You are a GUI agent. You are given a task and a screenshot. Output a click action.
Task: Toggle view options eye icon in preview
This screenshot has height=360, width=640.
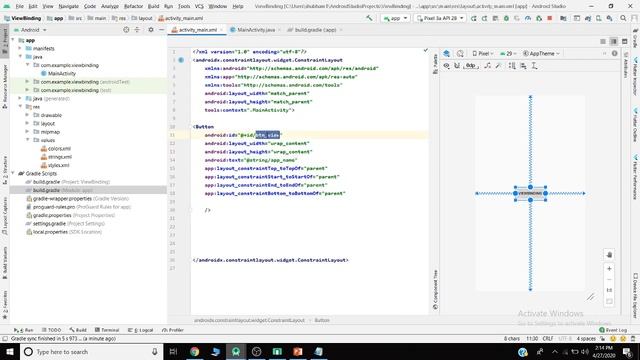point(447,65)
